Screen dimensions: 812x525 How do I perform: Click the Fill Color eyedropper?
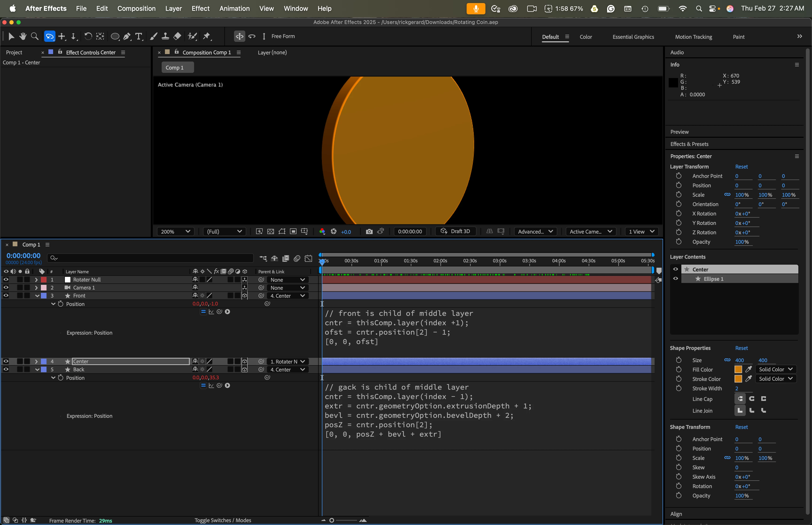(x=748, y=369)
